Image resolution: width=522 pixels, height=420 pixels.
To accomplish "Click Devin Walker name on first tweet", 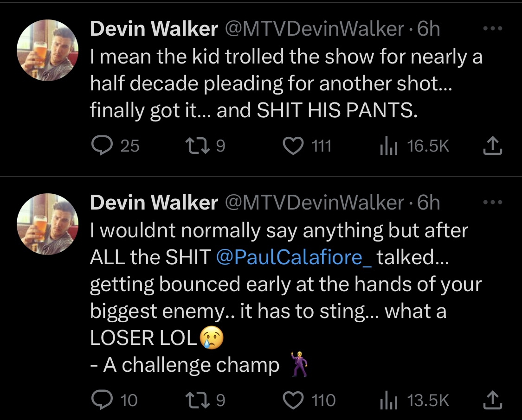I will tap(154, 29).
